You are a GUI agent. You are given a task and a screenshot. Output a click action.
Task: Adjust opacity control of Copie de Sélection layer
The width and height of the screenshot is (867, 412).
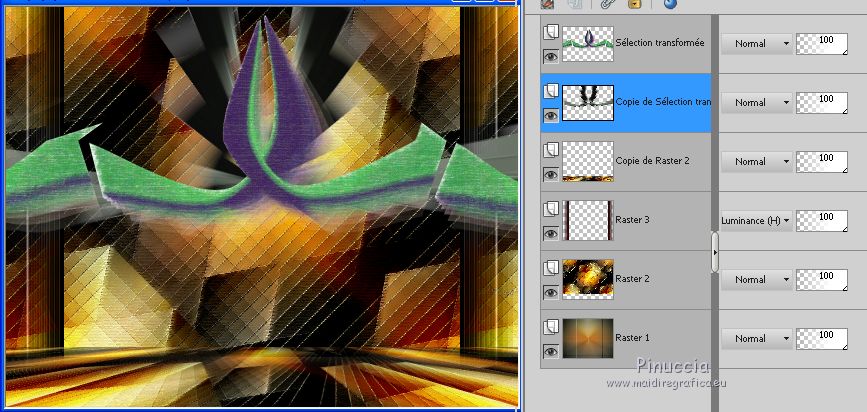822,103
